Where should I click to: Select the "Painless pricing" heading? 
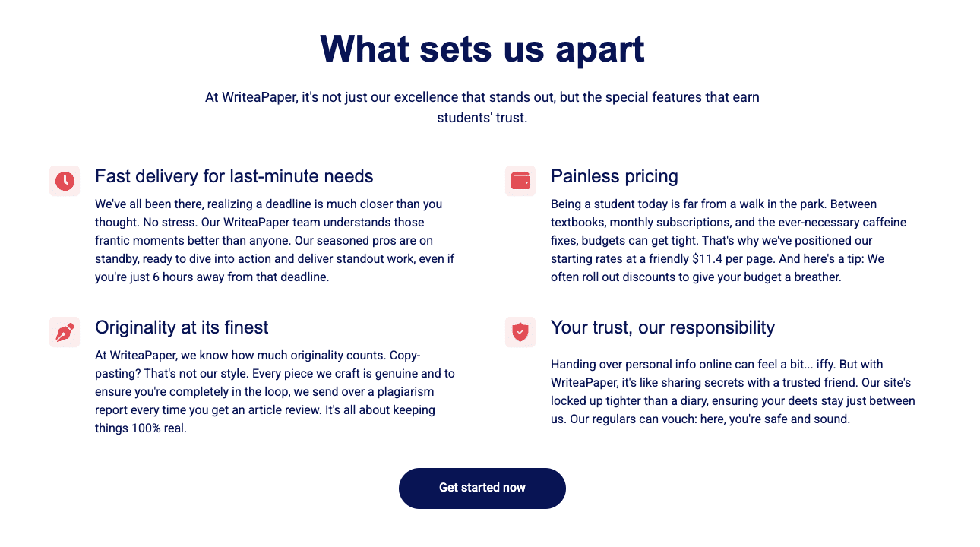click(x=614, y=176)
